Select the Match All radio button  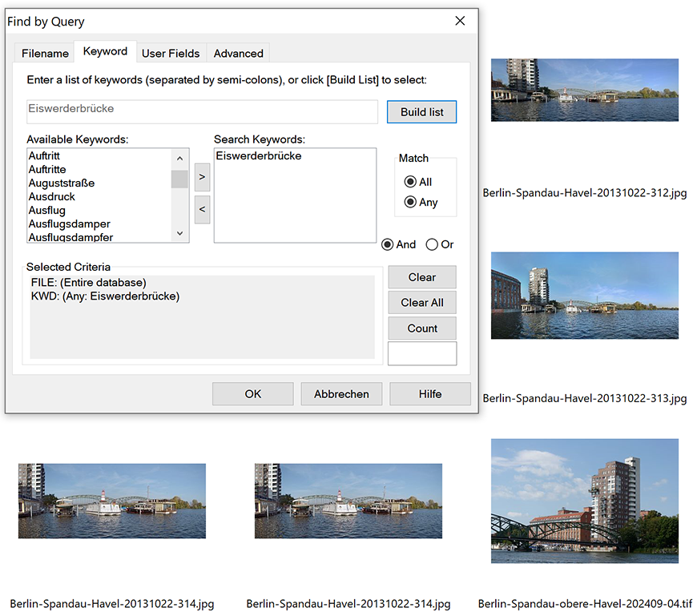point(410,182)
